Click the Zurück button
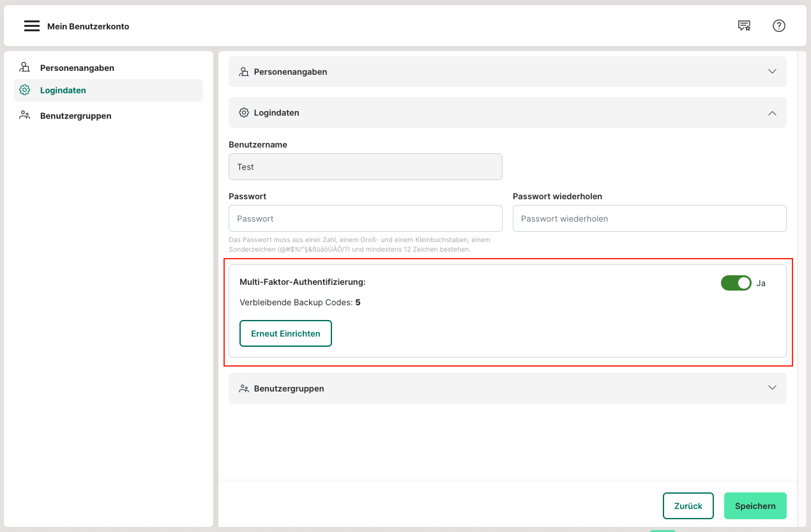 tap(688, 506)
